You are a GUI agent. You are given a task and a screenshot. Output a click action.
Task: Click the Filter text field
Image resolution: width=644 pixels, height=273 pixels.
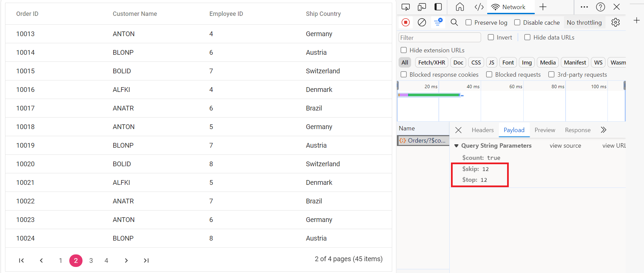(x=439, y=38)
